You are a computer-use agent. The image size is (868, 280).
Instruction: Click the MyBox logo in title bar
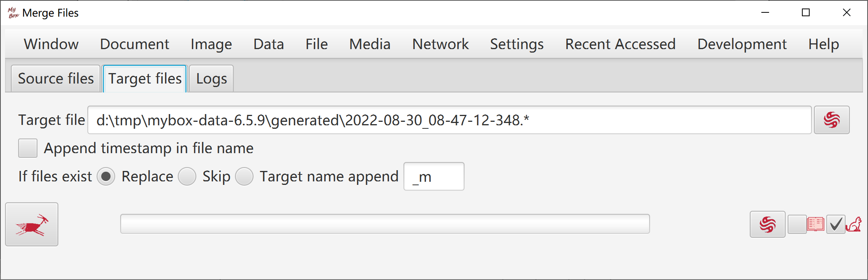[13, 13]
